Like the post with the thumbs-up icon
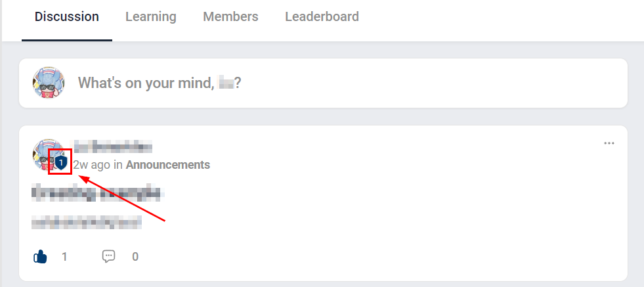644x287 pixels. (41, 257)
